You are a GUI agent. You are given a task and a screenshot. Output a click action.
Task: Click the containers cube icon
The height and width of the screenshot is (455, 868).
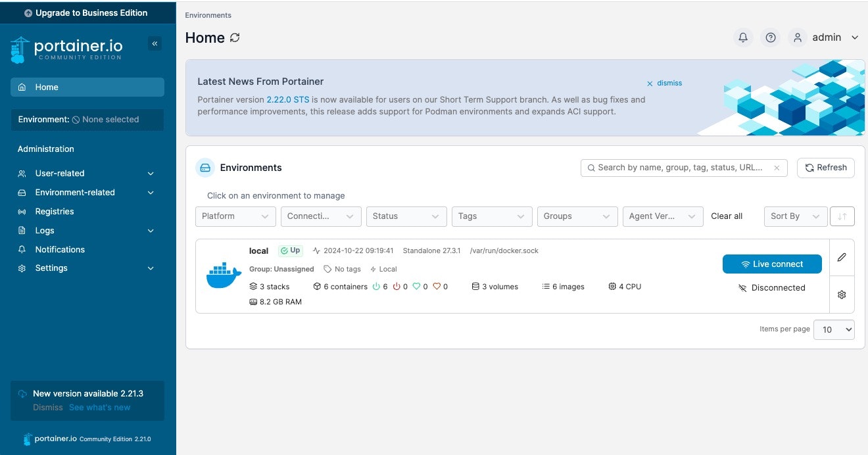(317, 287)
